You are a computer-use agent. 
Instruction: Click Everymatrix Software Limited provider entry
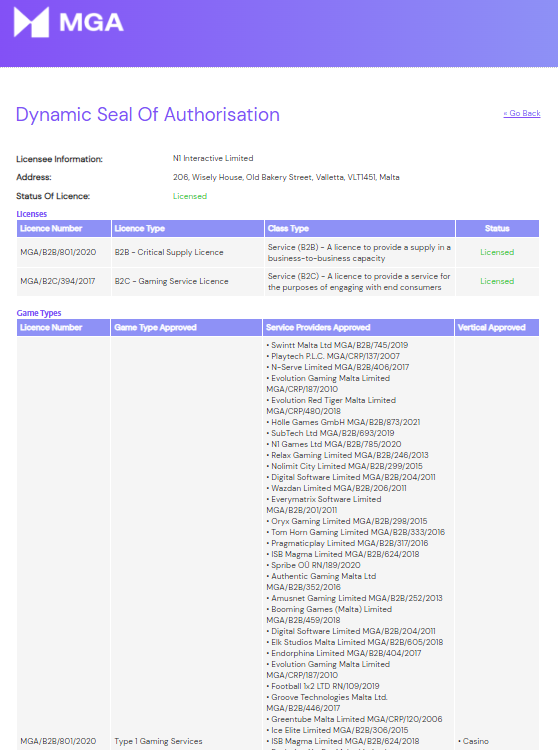[x=324, y=505]
